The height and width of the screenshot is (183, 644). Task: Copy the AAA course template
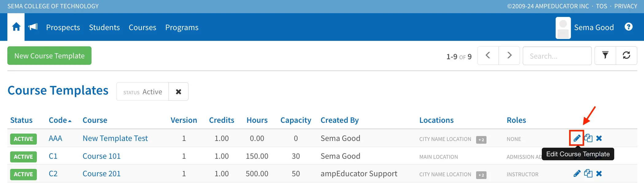(x=588, y=138)
